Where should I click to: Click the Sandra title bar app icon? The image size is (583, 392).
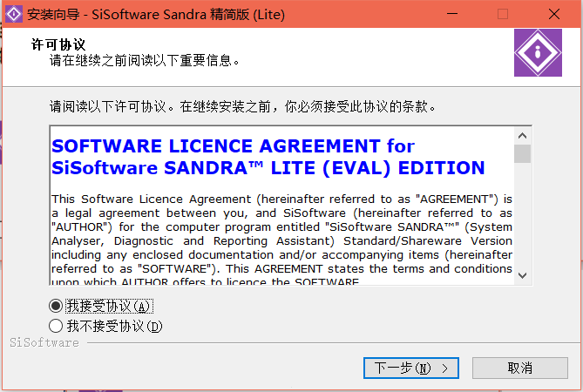point(14,14)
